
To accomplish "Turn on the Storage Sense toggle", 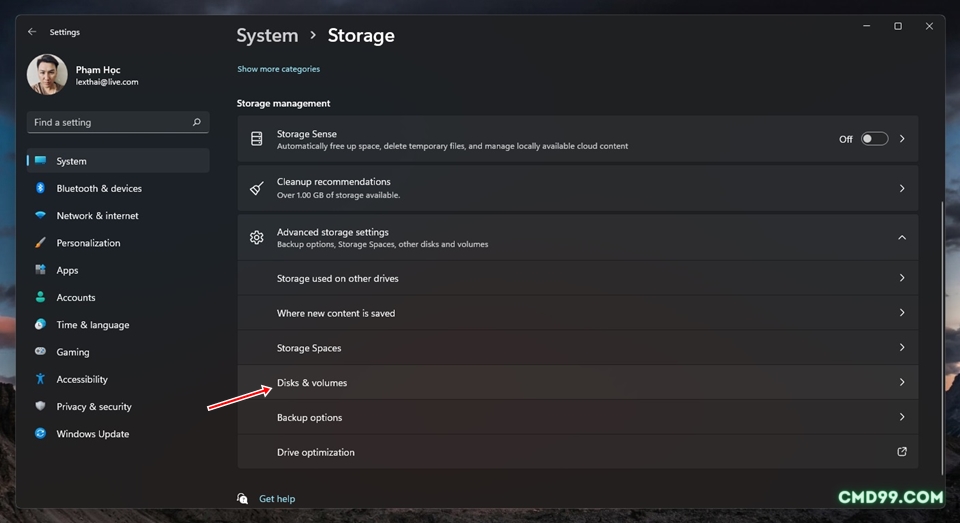I will (874, 139).
